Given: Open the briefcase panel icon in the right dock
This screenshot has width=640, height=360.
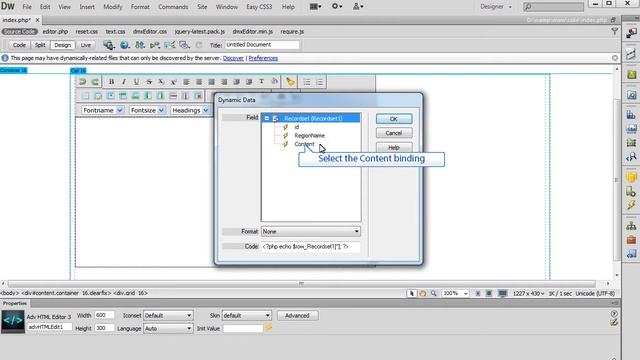Looking at the screenshot, I should 631,240.
